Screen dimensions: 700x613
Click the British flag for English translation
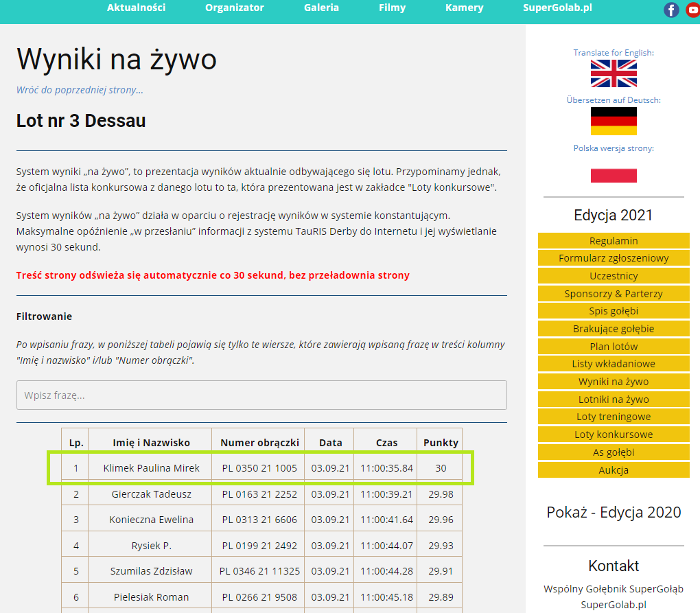coord(614,73)
